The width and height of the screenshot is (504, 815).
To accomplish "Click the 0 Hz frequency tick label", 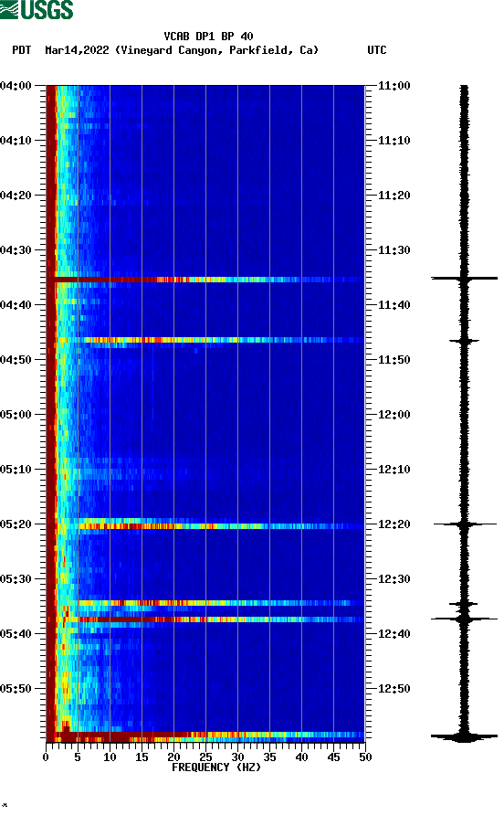I will [x=46, y=757].
